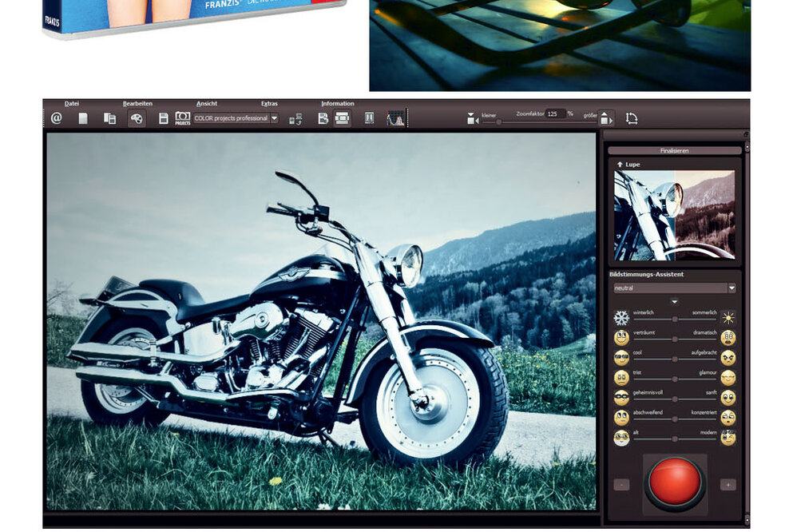Click the plus button beside red button

point(727,484)
